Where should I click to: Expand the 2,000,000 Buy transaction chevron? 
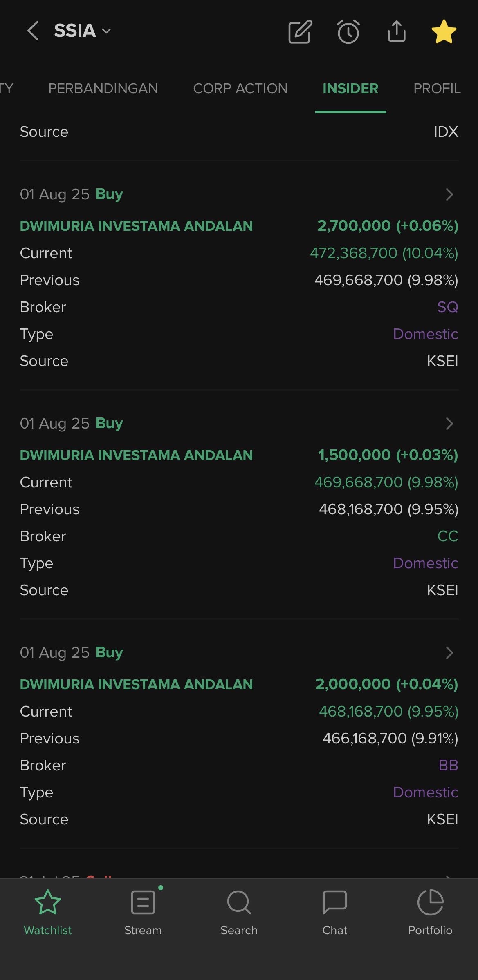[x=449, y=653]
